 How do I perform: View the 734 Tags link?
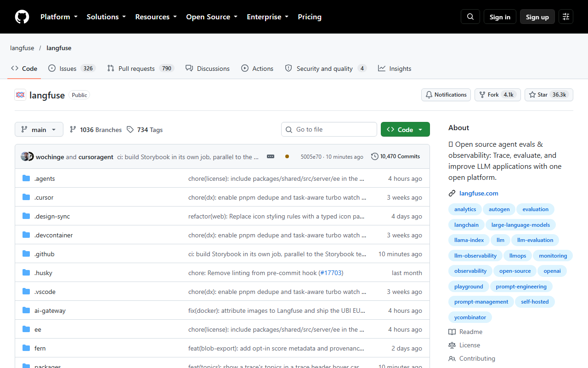(x=145, y=130)
